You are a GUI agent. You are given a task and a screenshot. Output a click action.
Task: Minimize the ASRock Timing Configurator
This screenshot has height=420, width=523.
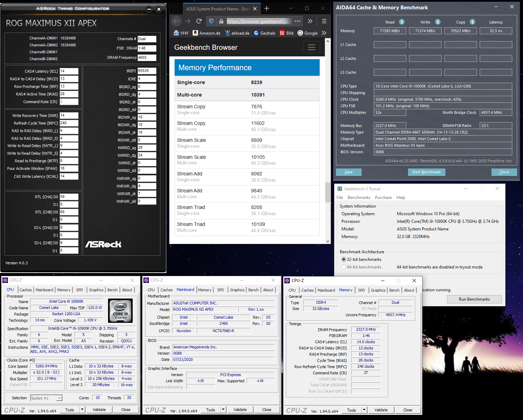[149, 9]
